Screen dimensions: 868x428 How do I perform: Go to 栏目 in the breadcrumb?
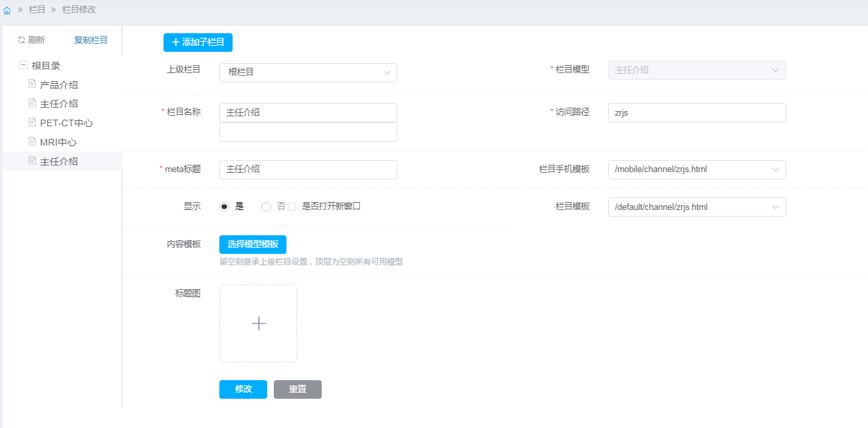(x=37, y=10)
